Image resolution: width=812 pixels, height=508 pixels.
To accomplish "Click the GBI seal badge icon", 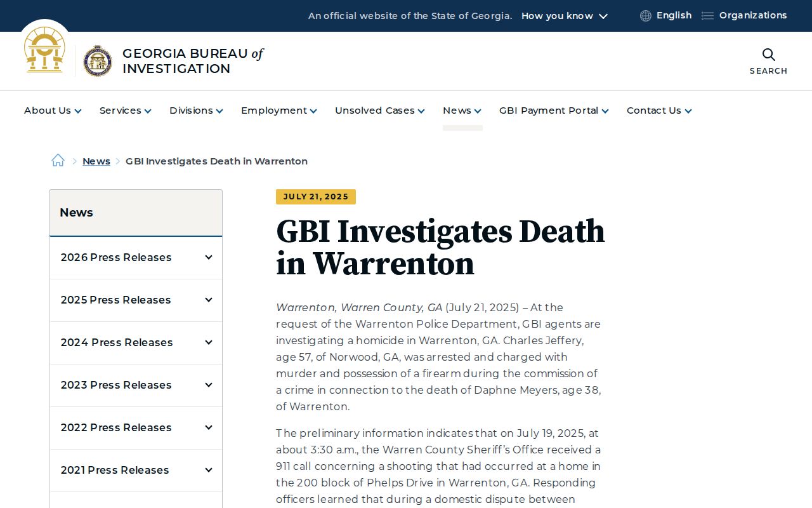I will point(98,61).
